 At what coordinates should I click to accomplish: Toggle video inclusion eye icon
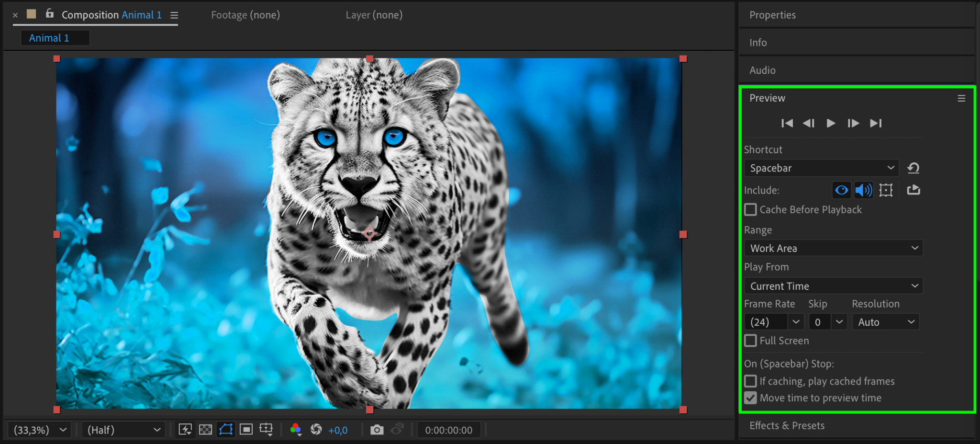841,190
